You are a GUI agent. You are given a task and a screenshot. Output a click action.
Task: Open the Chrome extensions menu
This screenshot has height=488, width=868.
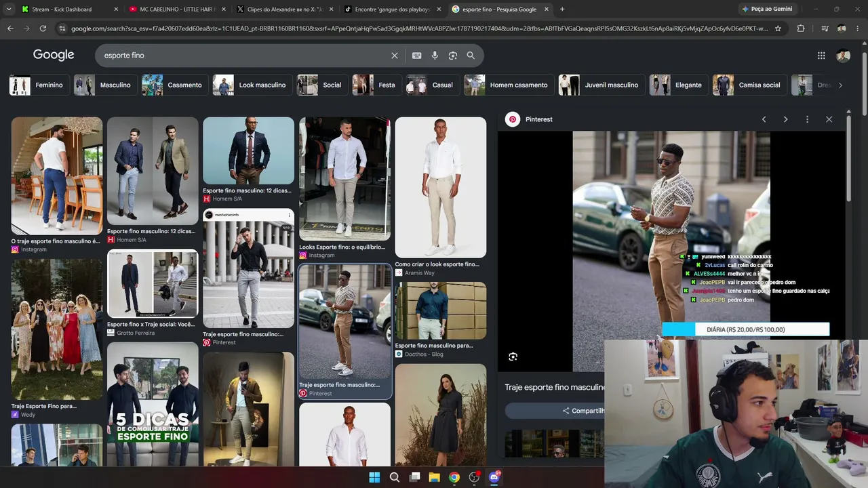(801, 28)
